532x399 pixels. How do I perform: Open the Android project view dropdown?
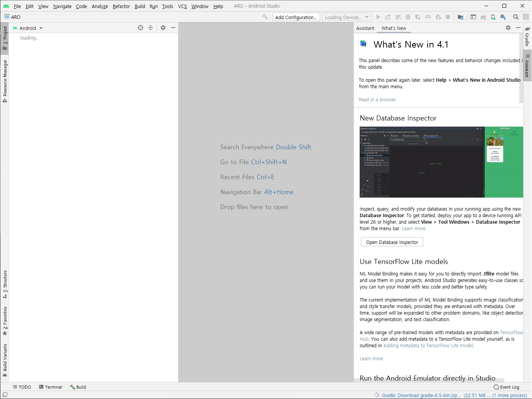tap(28, 28)
